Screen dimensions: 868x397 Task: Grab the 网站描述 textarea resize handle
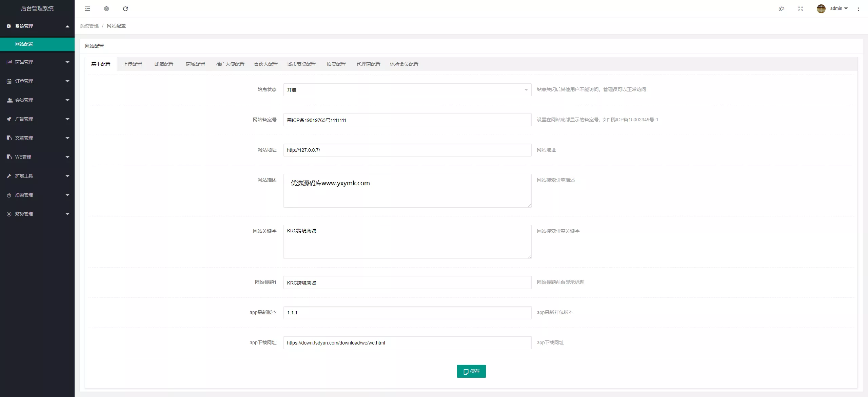click(x=529, y=206)
